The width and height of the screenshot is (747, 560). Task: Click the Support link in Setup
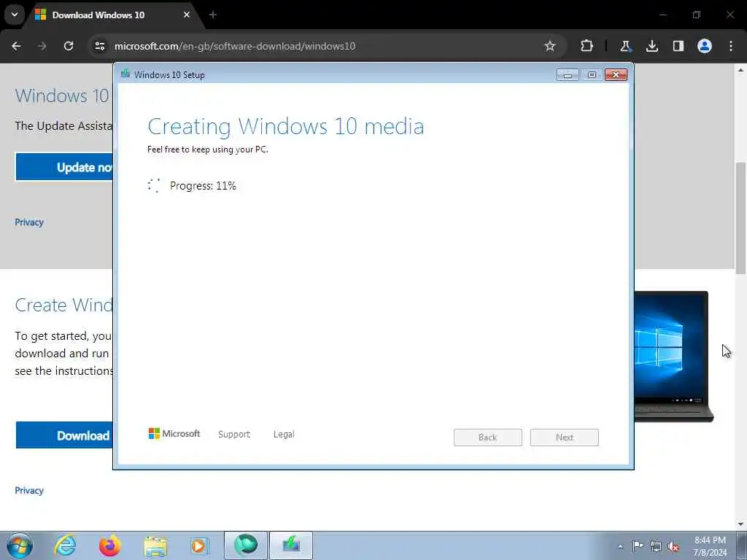pyautogui.click(x=234, y=435)
